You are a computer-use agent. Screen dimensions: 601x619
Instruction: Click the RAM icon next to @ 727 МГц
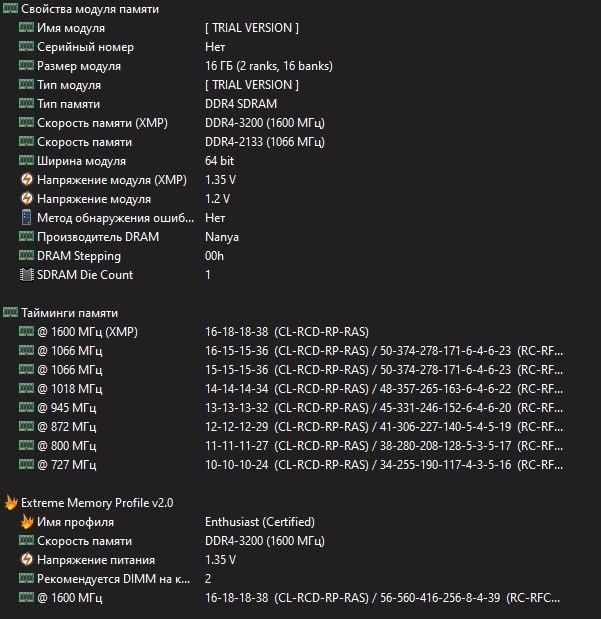pos(26,464)
